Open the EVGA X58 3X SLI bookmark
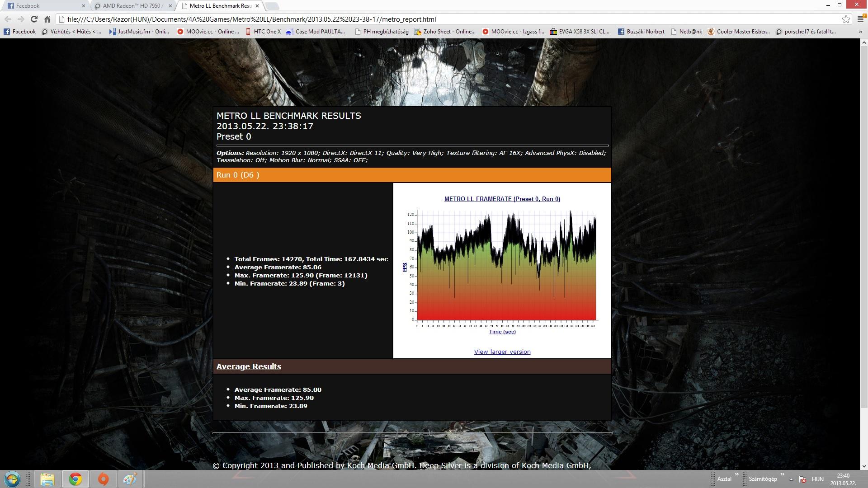 point(580,32)
